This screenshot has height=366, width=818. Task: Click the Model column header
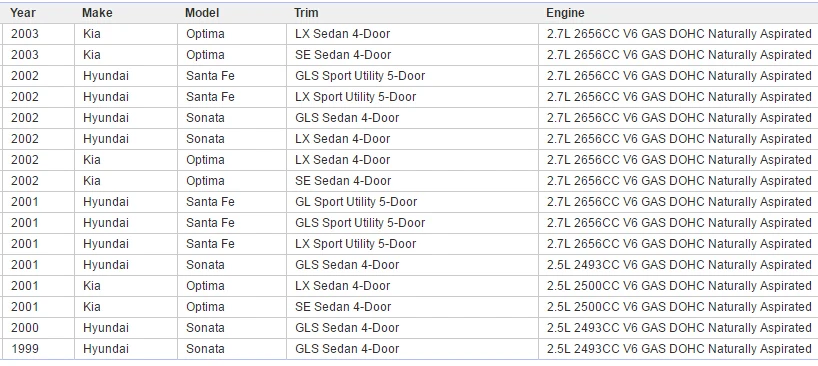click(x=202, y=13)
